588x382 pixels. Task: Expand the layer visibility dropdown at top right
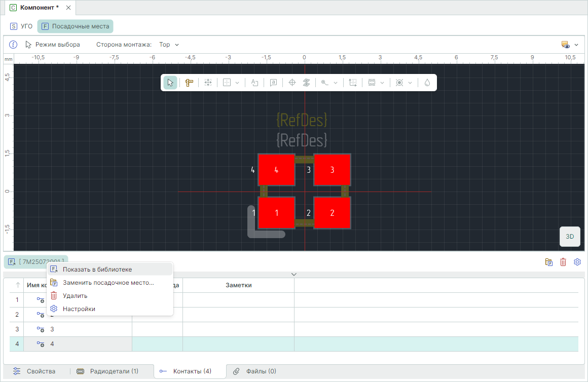coord(570,45)
